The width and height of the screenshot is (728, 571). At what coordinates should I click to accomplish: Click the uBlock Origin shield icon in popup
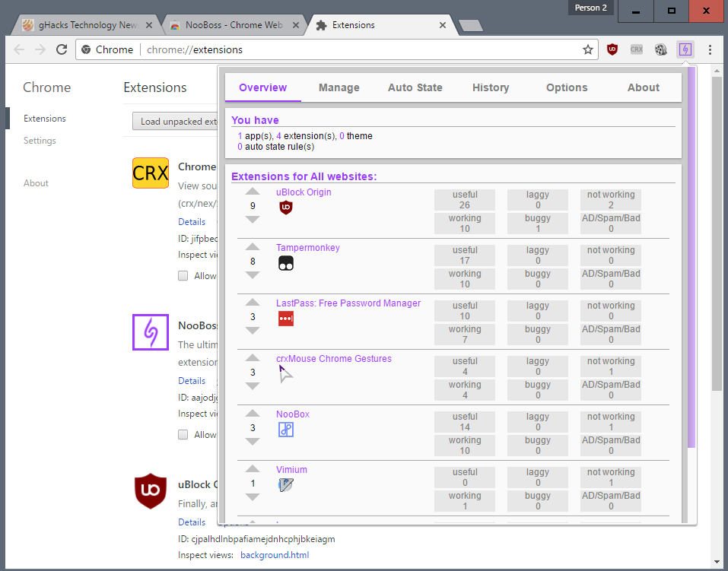286,208
